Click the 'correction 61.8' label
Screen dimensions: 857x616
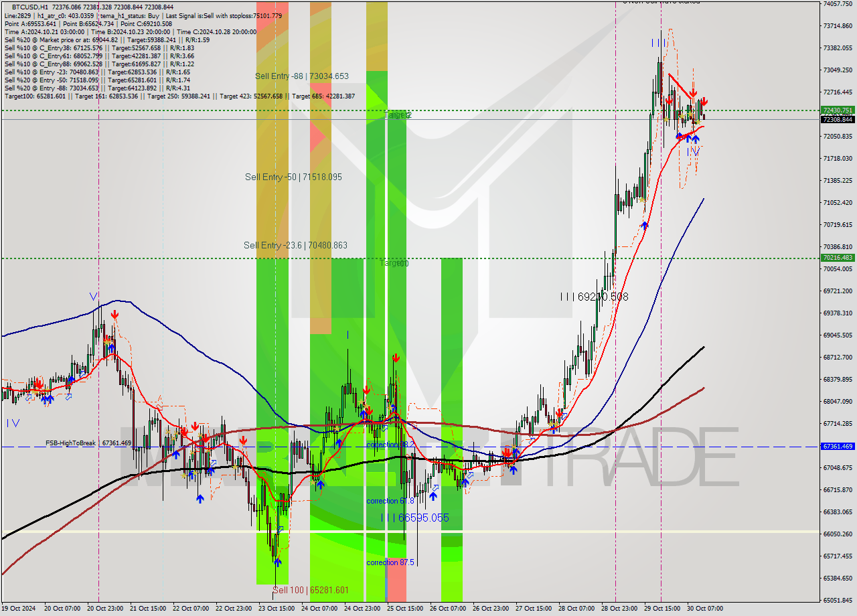[390, 501]
